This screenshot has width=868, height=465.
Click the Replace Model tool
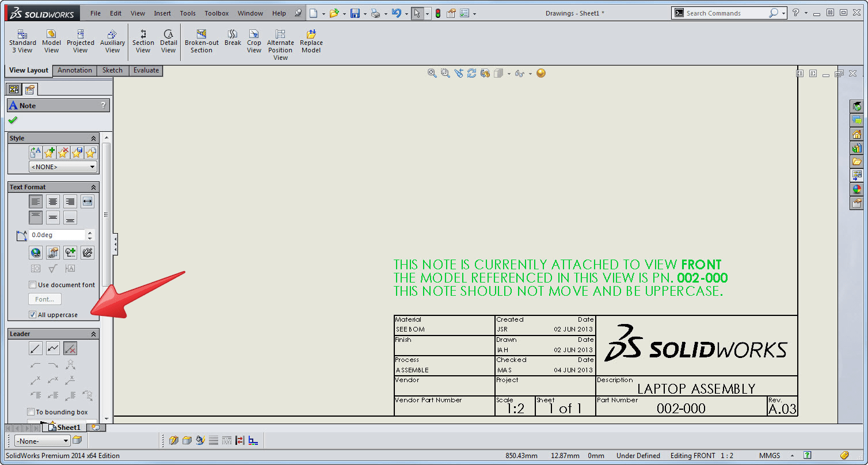pos(311,41)
